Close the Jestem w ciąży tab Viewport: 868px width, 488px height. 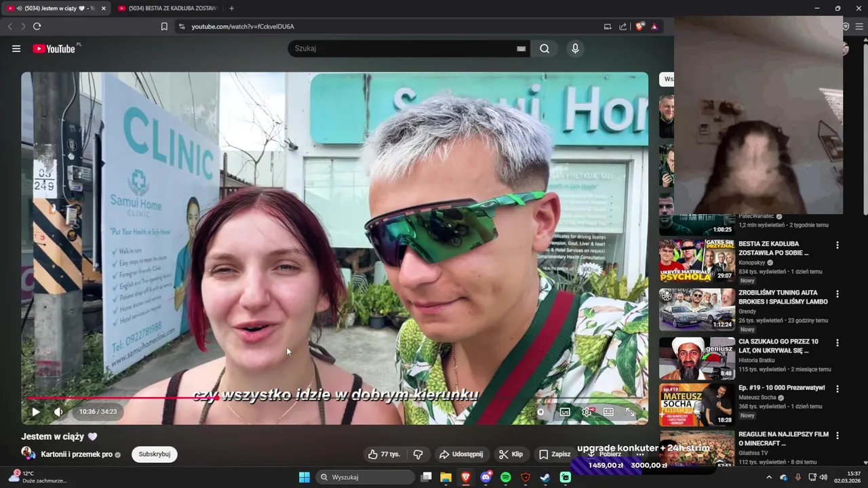[x=104, y=8]
